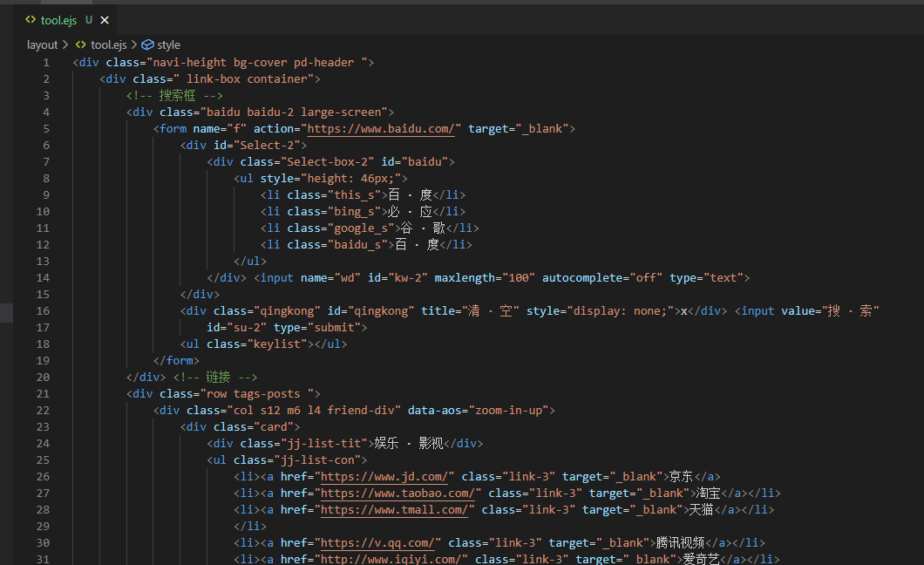
Task: Open the https://www.baidu.com/ link
Action: 381,129
